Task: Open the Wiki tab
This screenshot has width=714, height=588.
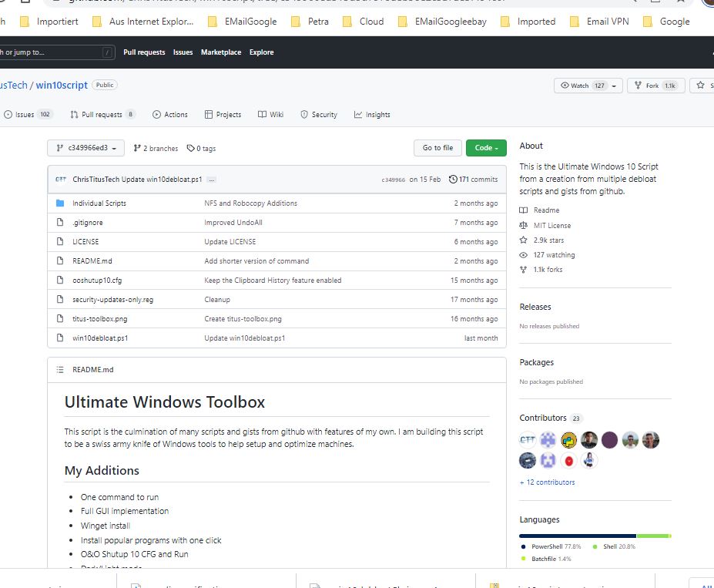Action: pyautogui.click(x=270, y=115)
